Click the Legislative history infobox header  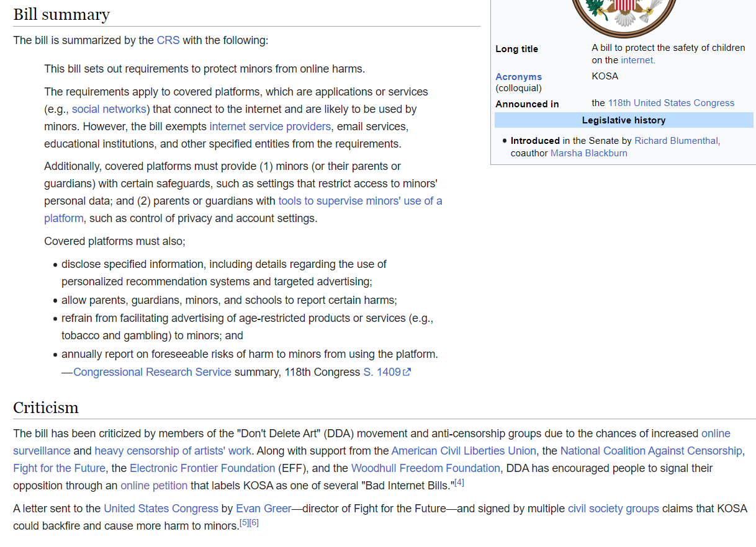click(624, 120)
